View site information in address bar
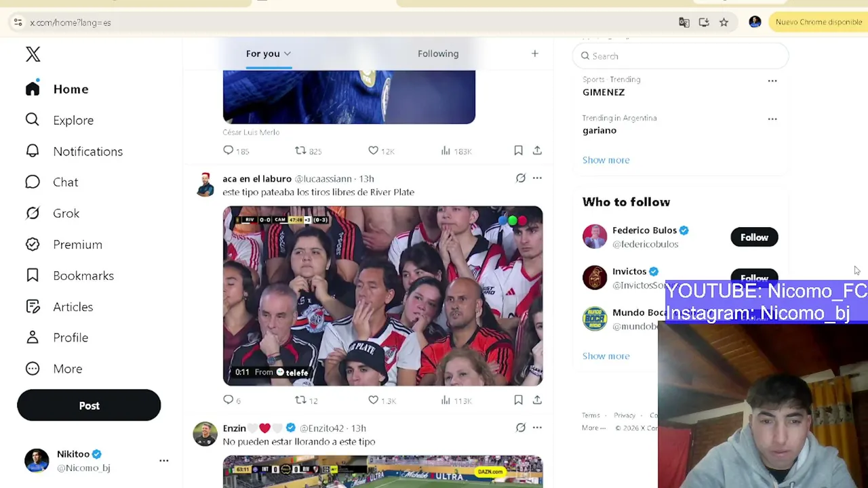The width and height of the screenshot is (868, 488). click(18, 22)
